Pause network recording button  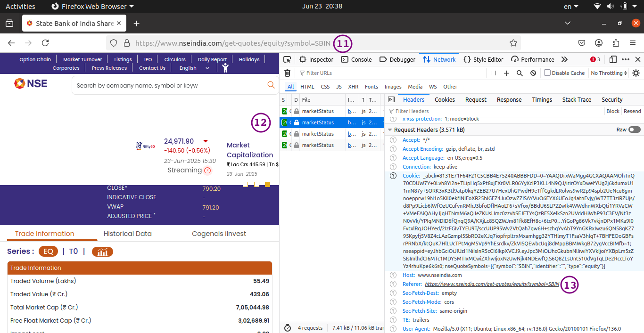(494, 73)
